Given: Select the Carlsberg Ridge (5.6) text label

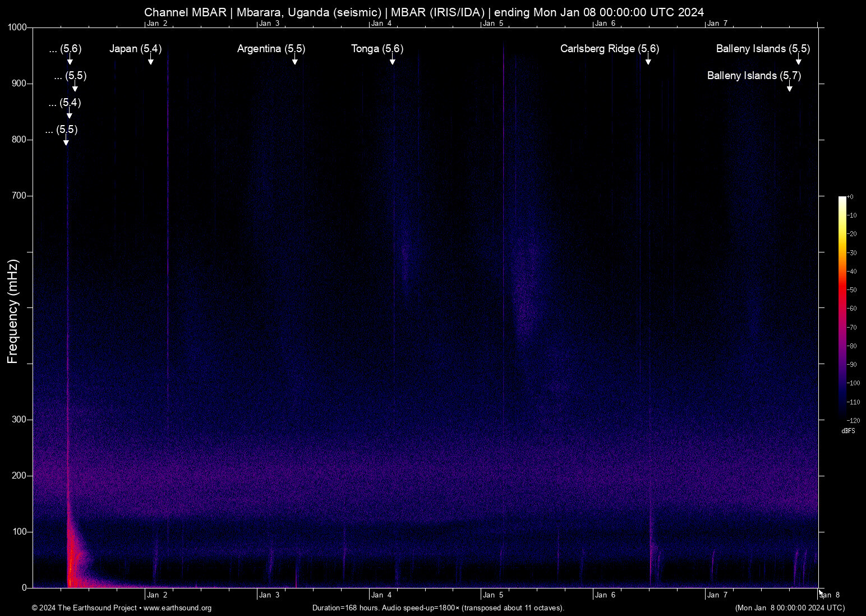Looking at the screenshot, I should tap(609, 49).
